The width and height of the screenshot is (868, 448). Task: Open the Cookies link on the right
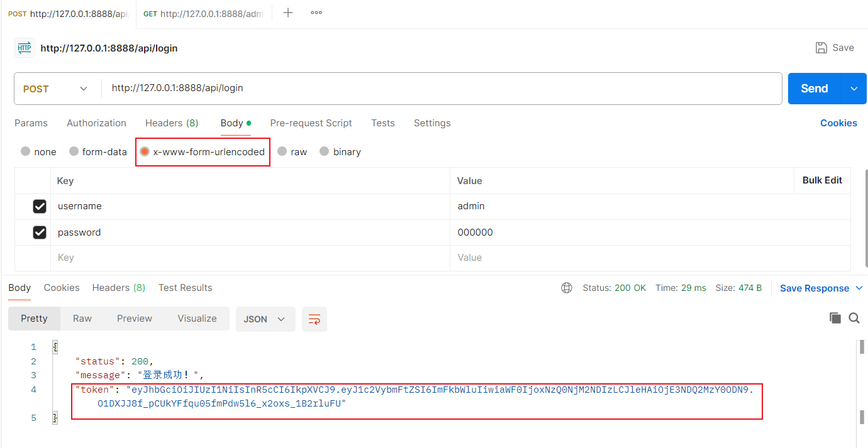pos(838,123)
